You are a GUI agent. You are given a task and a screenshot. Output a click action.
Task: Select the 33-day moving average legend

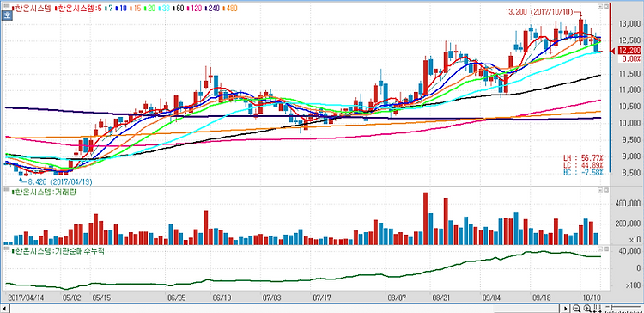point(164,8)
